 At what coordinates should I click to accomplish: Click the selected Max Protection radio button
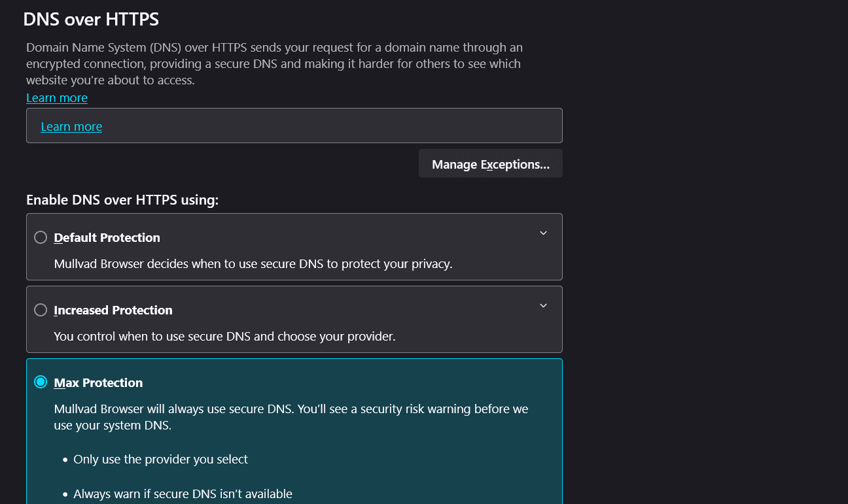41,382
